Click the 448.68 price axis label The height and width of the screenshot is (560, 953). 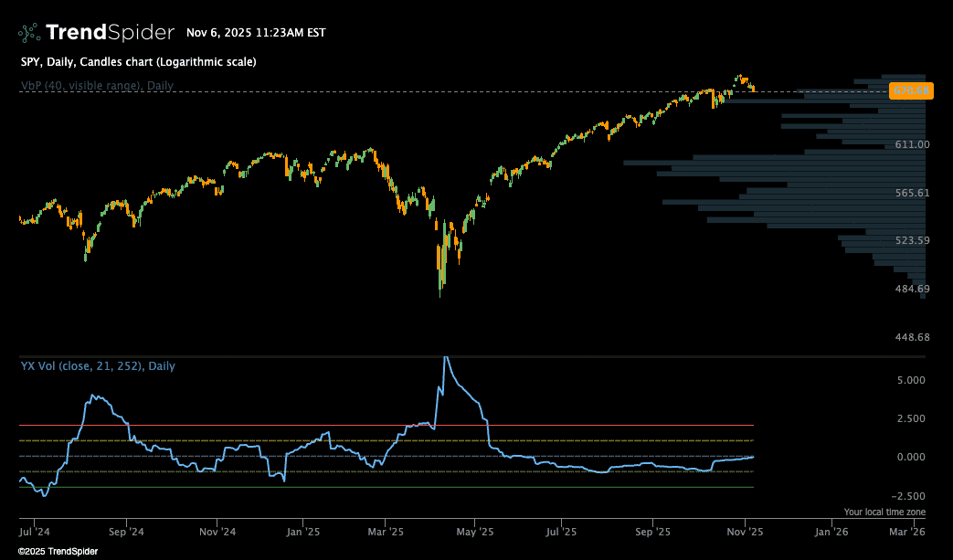[912, 337]
